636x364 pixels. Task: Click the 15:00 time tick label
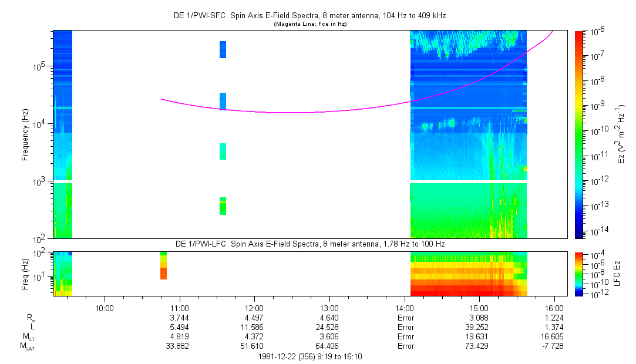[x=479, y=308]
